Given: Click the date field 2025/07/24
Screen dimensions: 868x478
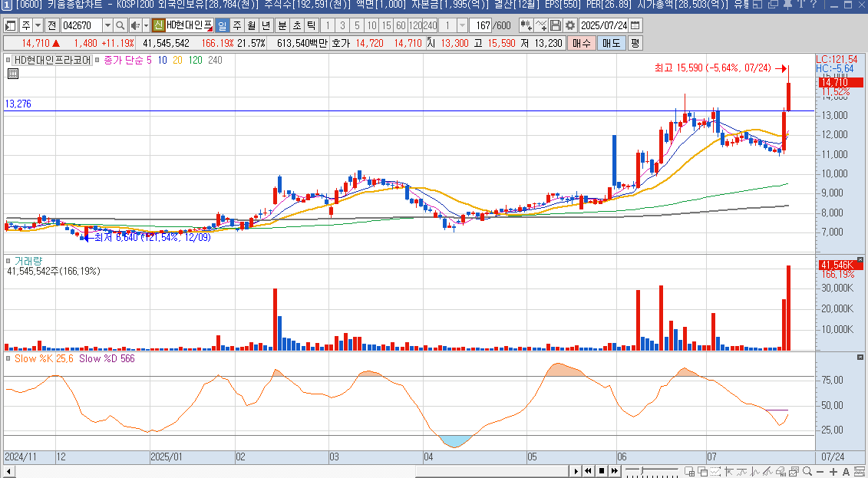Looking at the screenshot, I should [605, 25].
